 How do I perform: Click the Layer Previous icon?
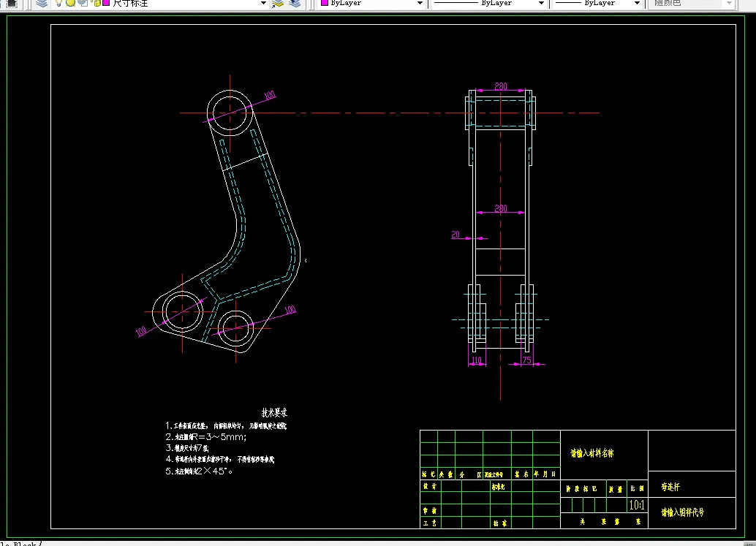click(x=294, y=3)
